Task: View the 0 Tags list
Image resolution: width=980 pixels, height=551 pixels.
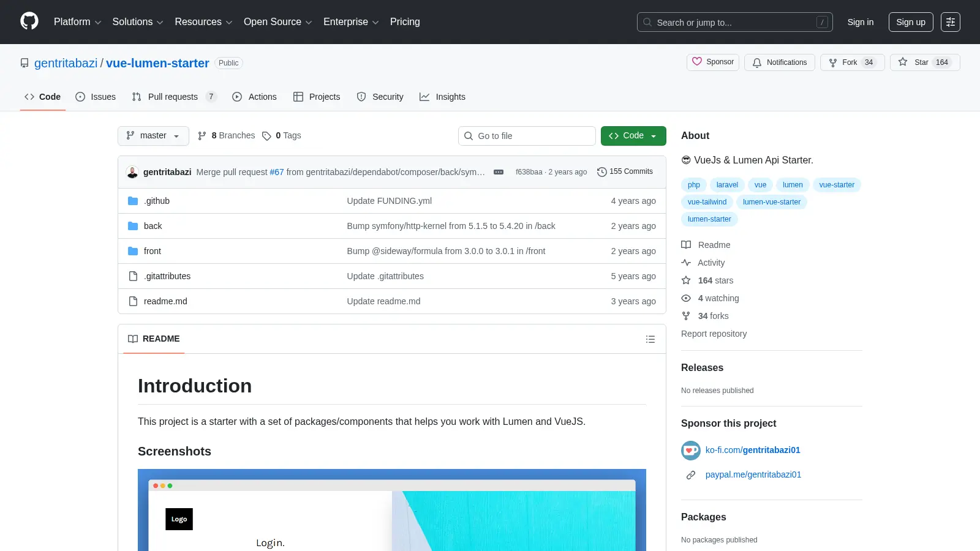Action: (282, 136)
